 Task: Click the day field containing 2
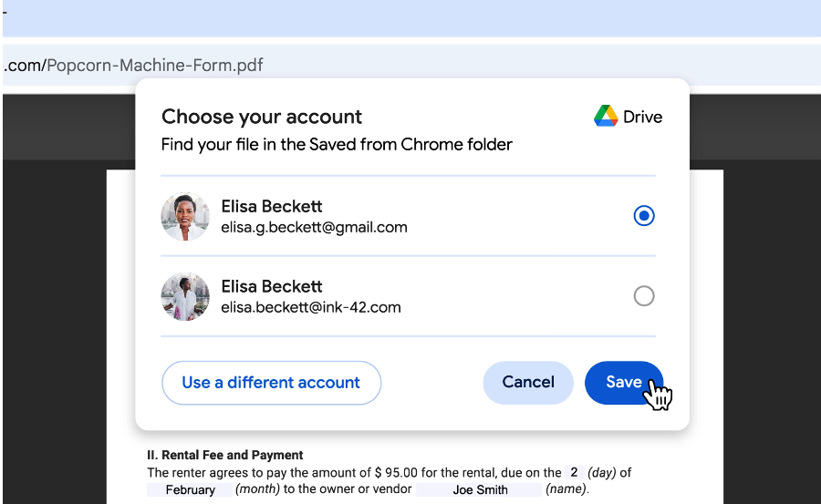(574, 473)
